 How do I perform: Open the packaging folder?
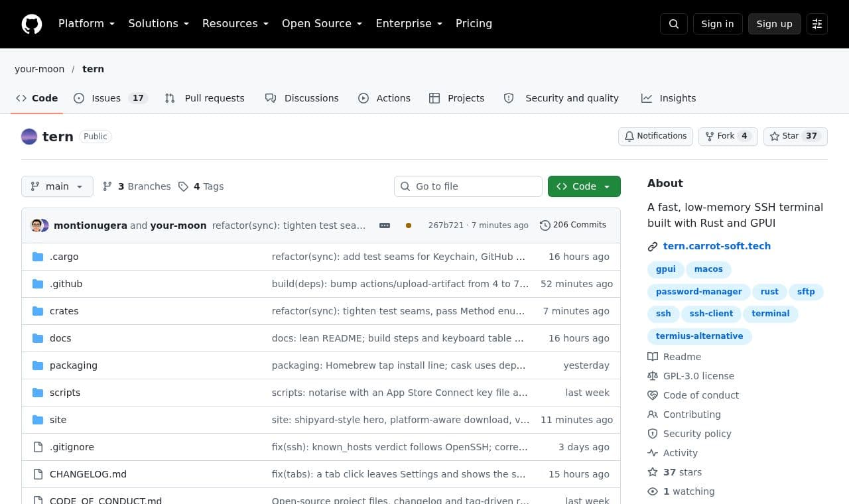pos(73,365)
